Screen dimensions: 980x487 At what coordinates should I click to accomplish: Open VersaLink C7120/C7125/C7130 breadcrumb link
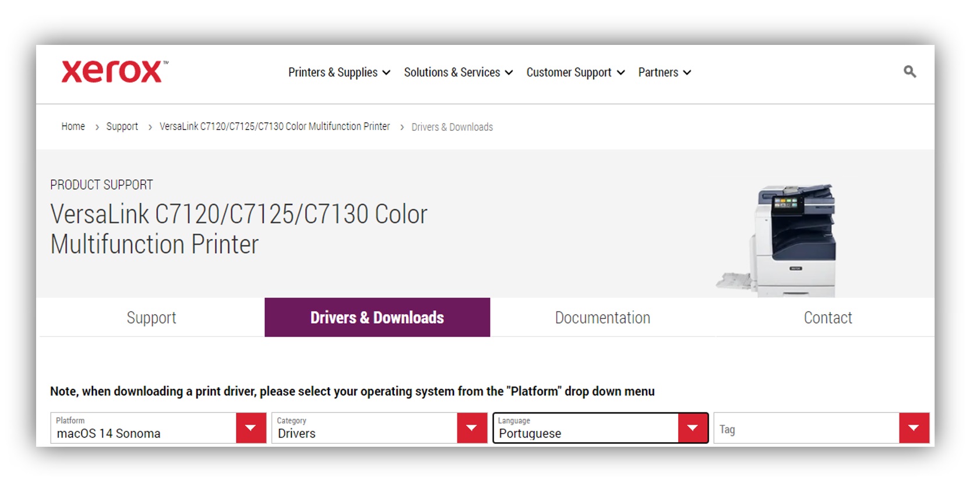(x=274, y=127)
